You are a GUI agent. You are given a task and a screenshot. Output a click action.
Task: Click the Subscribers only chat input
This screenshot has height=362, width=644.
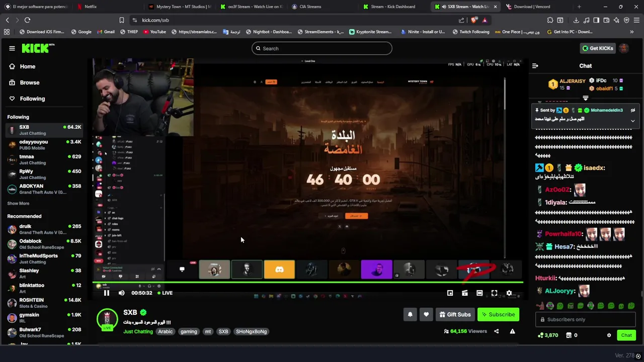[x=586, y=319]
